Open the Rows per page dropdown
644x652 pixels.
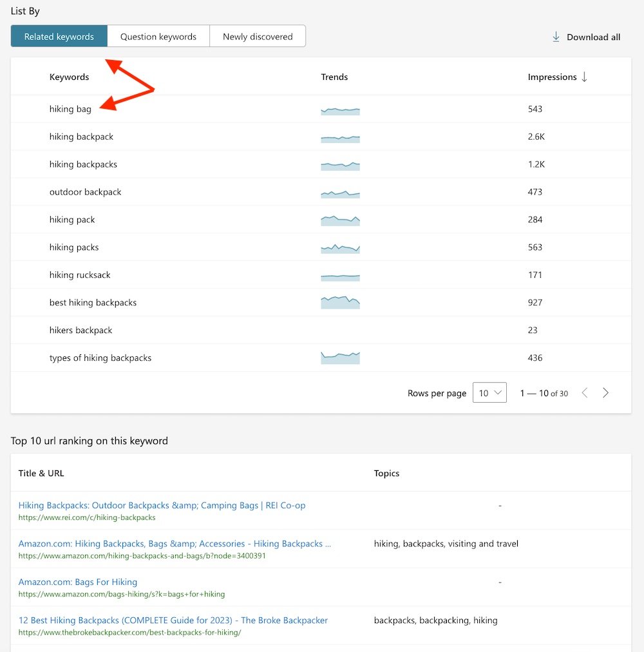click(489, 393)
